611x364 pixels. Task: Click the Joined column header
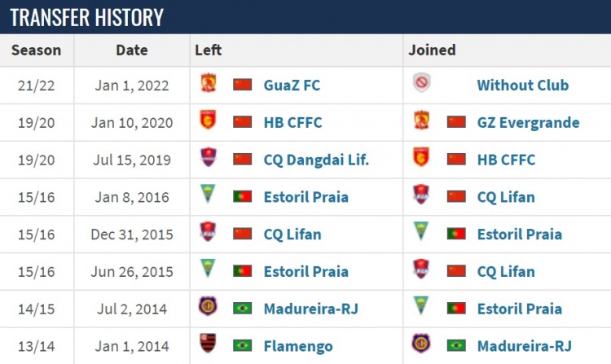tap(432, 50)
